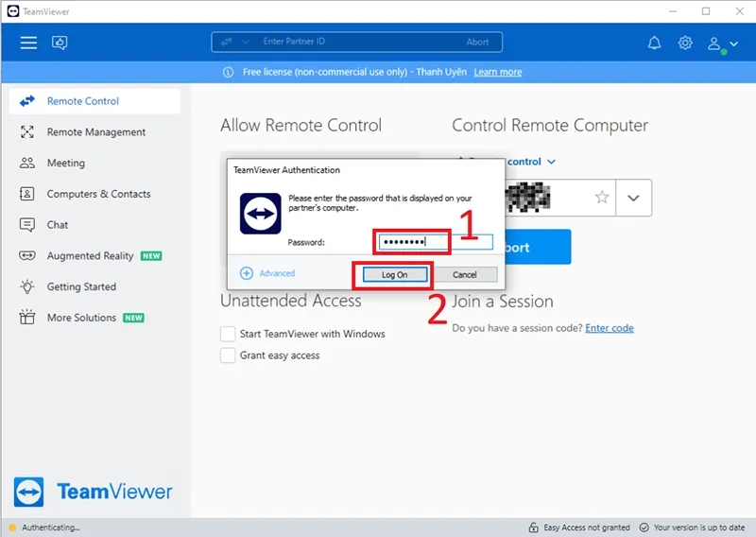Click the Log On button
The image size is (756, 537).
395,274
